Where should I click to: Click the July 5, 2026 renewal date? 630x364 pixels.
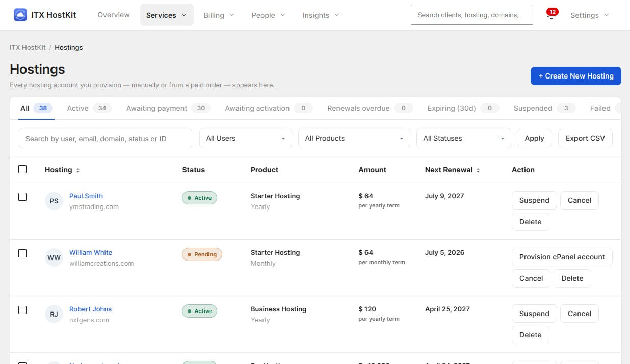[444, 252]
